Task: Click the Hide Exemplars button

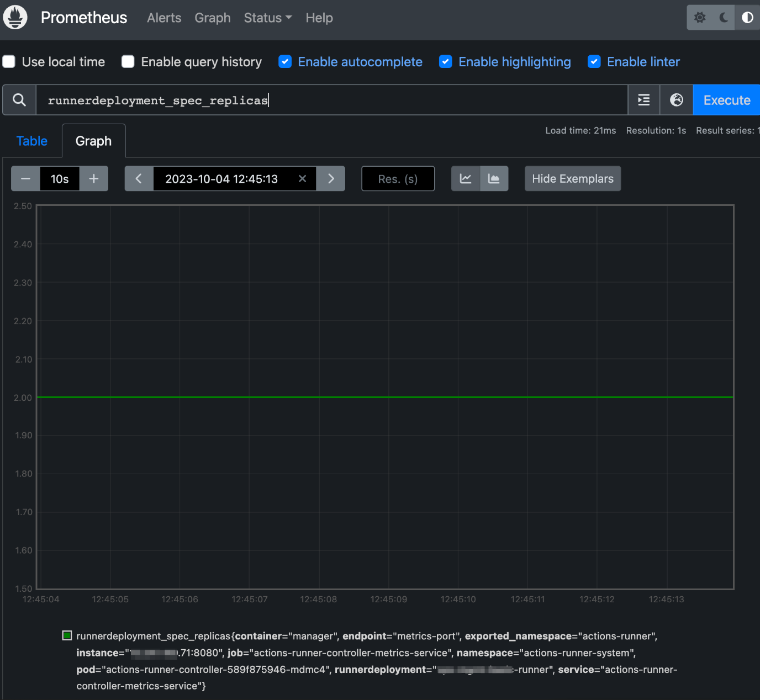Action: [x=572, y=179]
